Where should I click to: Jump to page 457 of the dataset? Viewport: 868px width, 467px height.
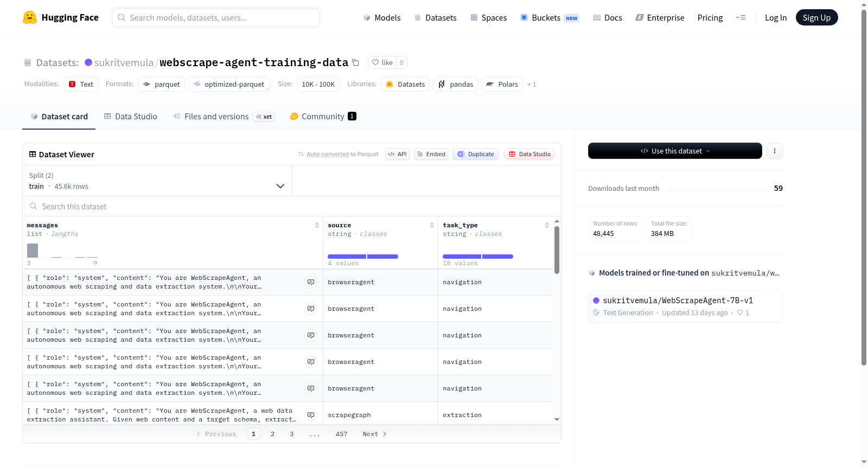(x=342, y=434)
